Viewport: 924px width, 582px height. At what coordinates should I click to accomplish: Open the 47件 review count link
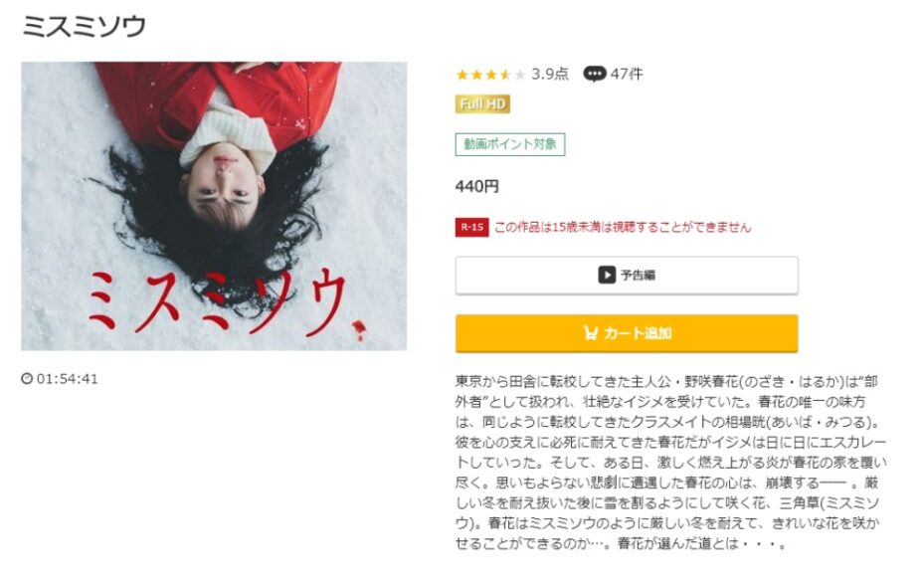(x=627, y=74)
